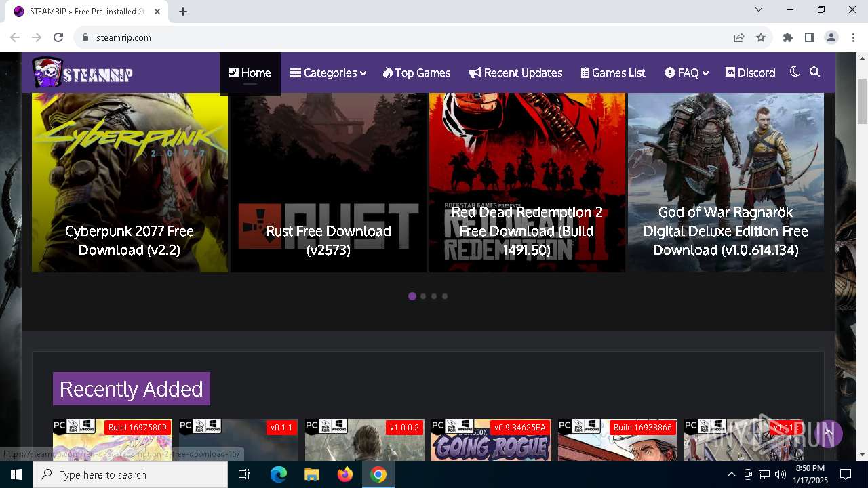868x488 pixels.
Task: Open game card labeled v0.1.1
Action: click(239, 439)
